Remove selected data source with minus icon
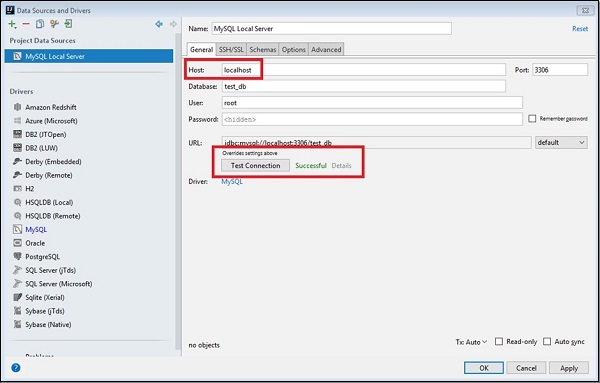This screenshot has width=600, height=383. pos(26,24)
